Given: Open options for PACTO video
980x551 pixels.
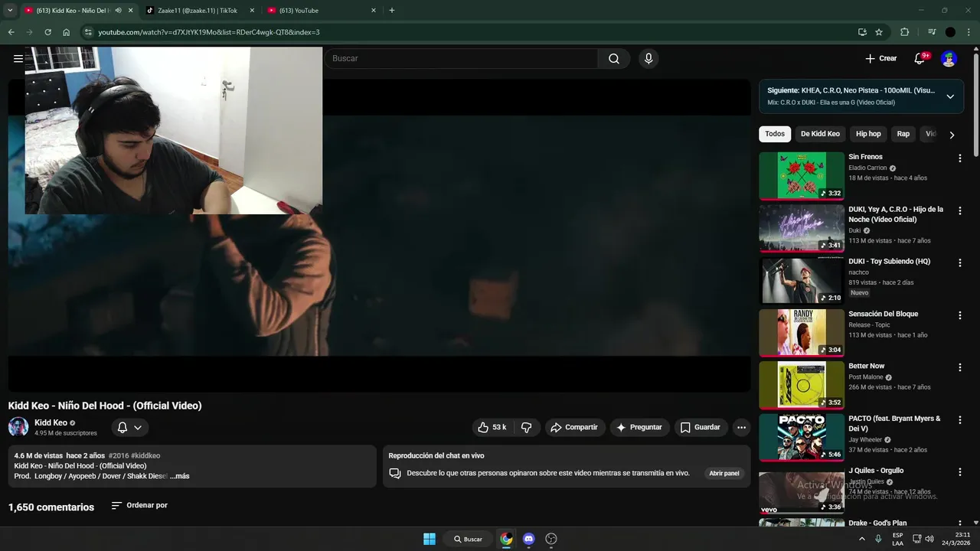Looking at the screenshot, I should point(960,419).
